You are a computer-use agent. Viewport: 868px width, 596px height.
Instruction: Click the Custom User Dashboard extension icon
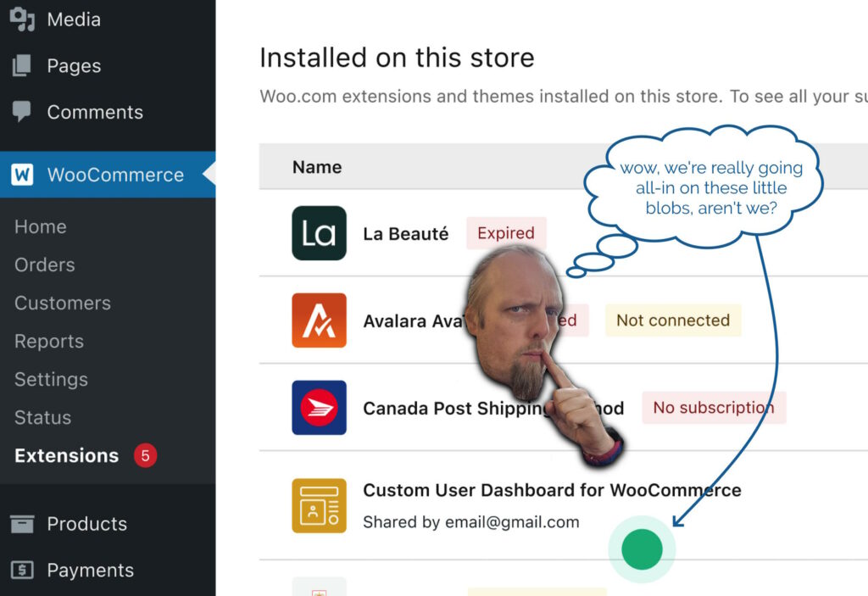(x=319, y=505)
